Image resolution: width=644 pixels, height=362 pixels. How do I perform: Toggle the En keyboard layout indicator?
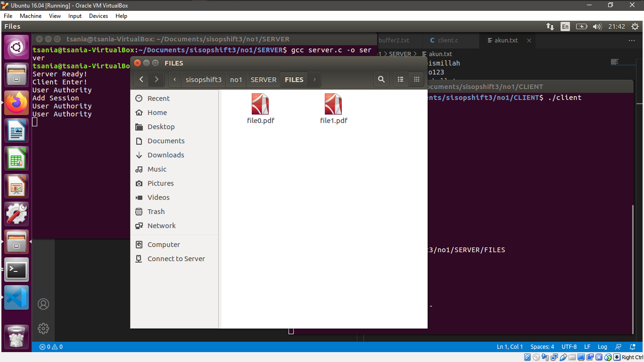[x=565, y=26]
